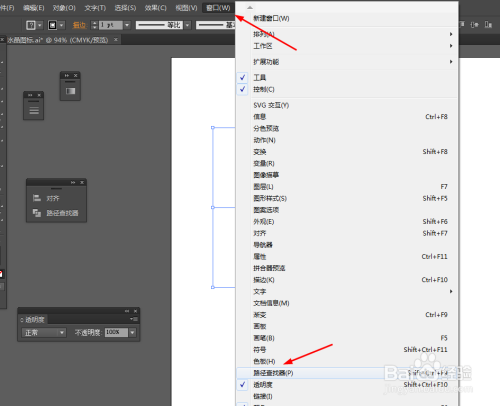Expand the 文字 submenu in Window menu
Screen dimensions: 500x406
347,292
